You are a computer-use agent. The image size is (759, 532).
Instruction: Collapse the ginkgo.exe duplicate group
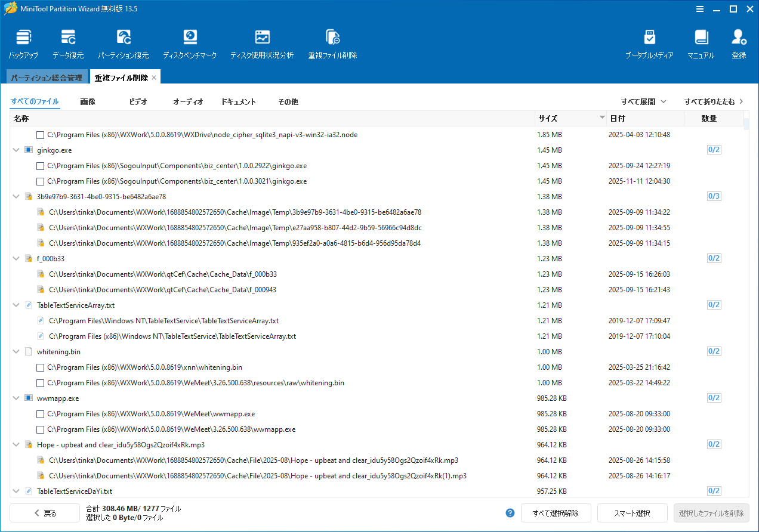(16, 150)
